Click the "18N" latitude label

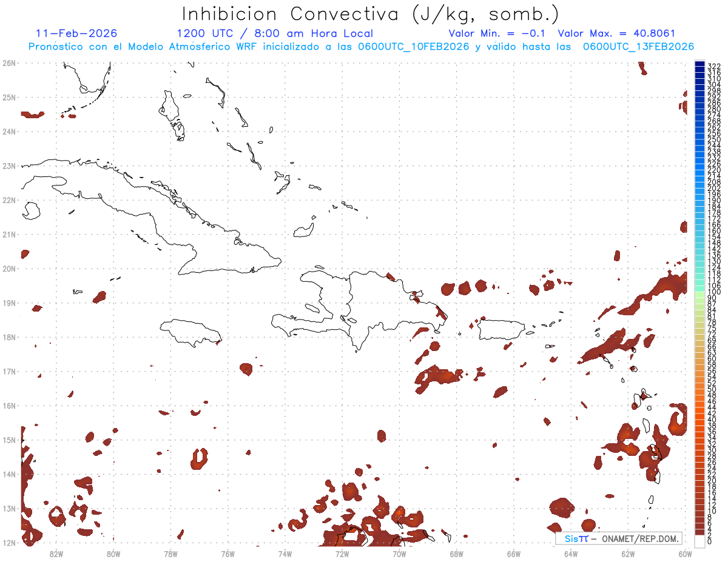[9, 337]
